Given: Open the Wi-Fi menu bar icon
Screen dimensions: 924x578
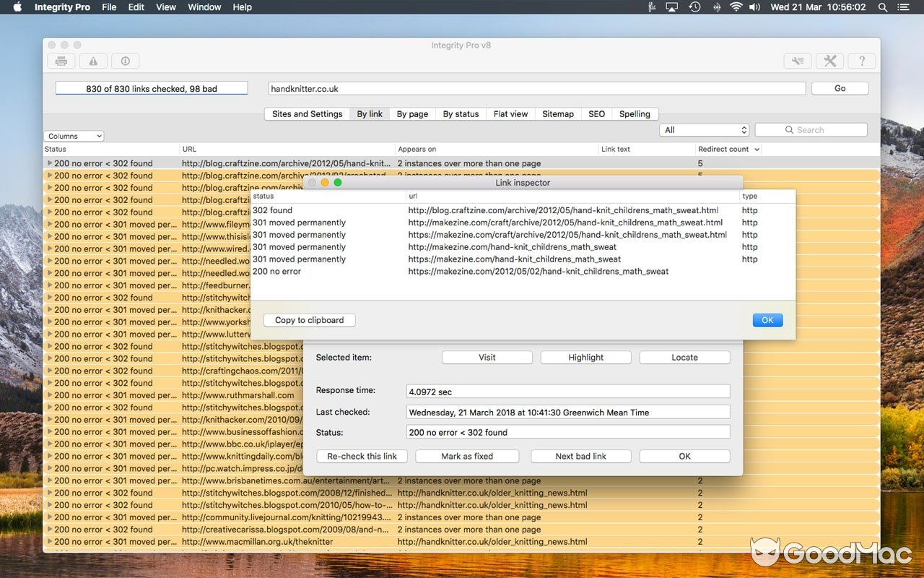Looking at the screenshot, I should [x=736, y=7].
